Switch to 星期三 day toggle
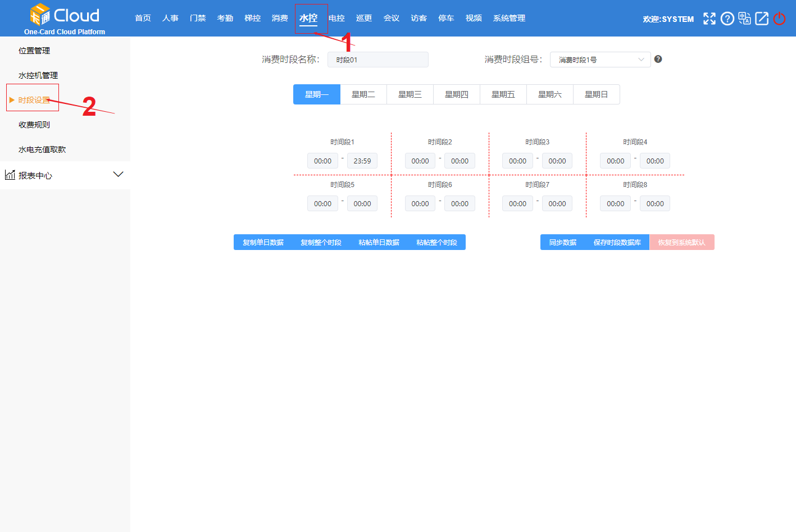This screenshot has height=532, width=796. point(410,94)
